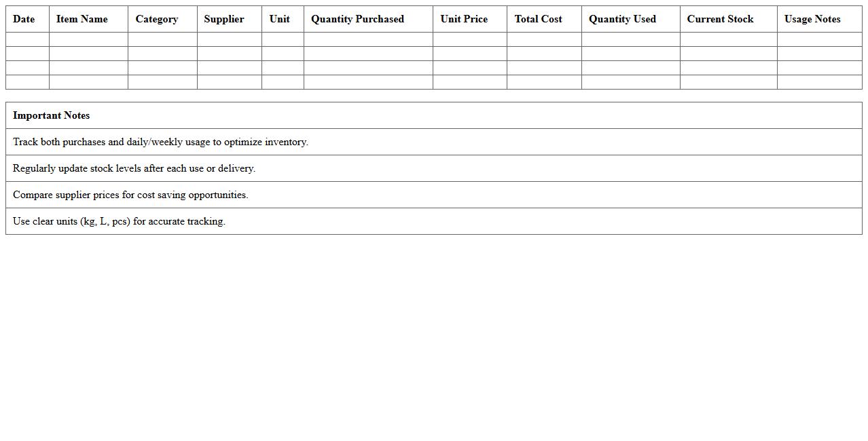Click the Category column header
Screen dimensions: 868x441
[x=157, y=19]
